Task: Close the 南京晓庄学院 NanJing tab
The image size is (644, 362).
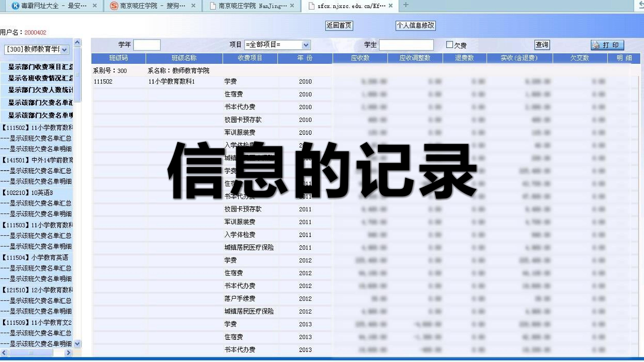Action: pyautogui.click(x=292, y=6)
